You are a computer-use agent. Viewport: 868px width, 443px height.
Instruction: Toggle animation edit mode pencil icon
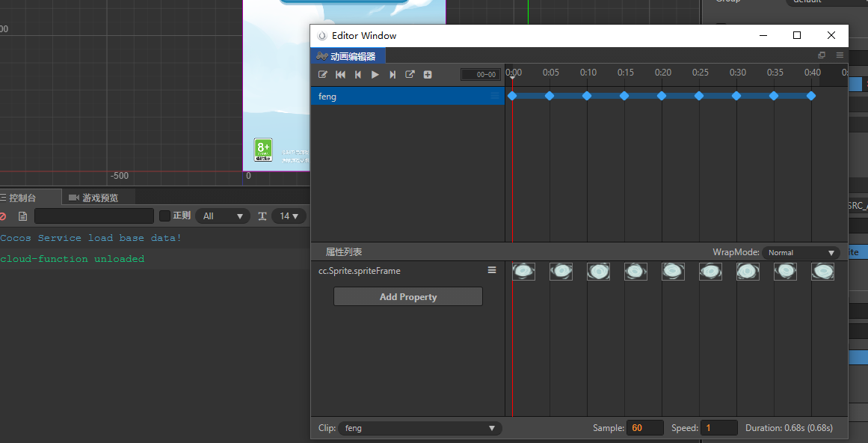coord(323,75)
